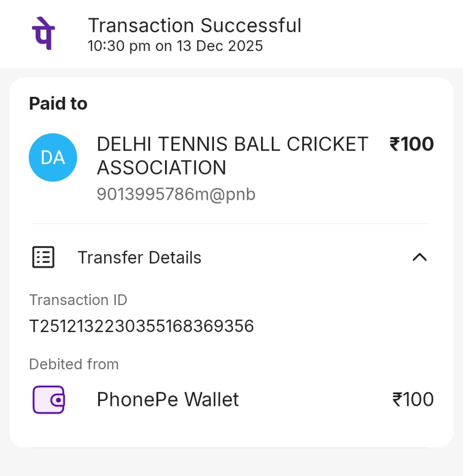Click the Transfer Details section label
This screenshot has width=463, height=476.
tap(139, 258)
